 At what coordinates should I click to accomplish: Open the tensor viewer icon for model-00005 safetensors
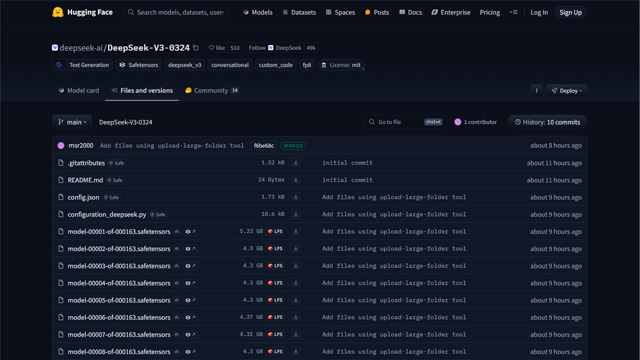(x=190, y=300)
